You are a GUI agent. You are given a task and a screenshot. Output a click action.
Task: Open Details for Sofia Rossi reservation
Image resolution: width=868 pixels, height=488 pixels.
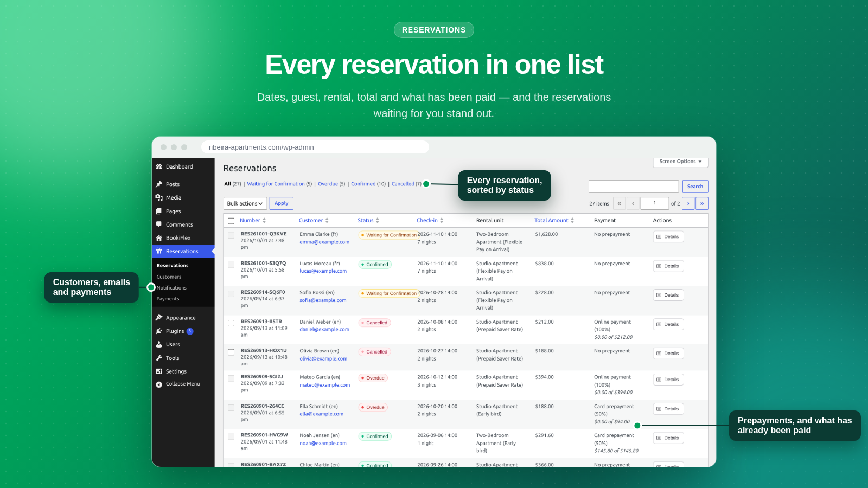click(668, 295)
